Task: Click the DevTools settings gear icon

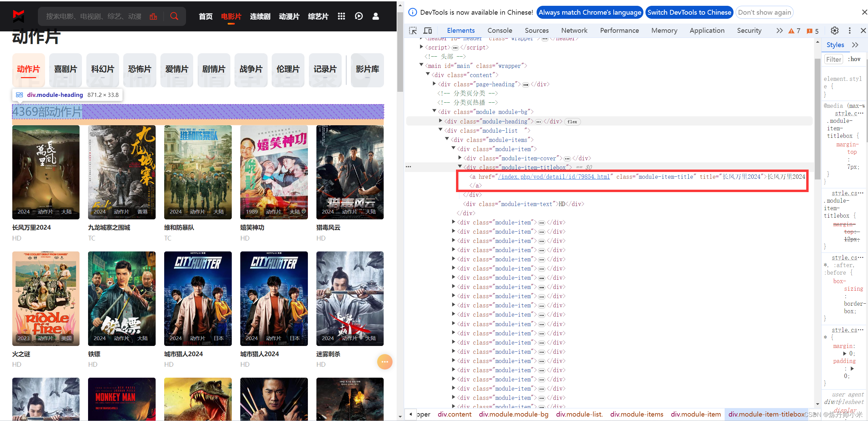Action: pos(835,30)
